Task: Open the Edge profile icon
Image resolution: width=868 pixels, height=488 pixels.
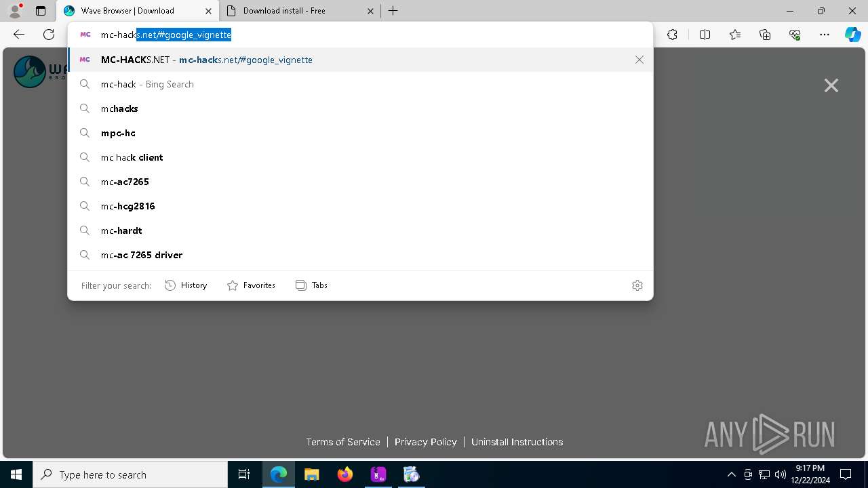Action: pos(15,11)
